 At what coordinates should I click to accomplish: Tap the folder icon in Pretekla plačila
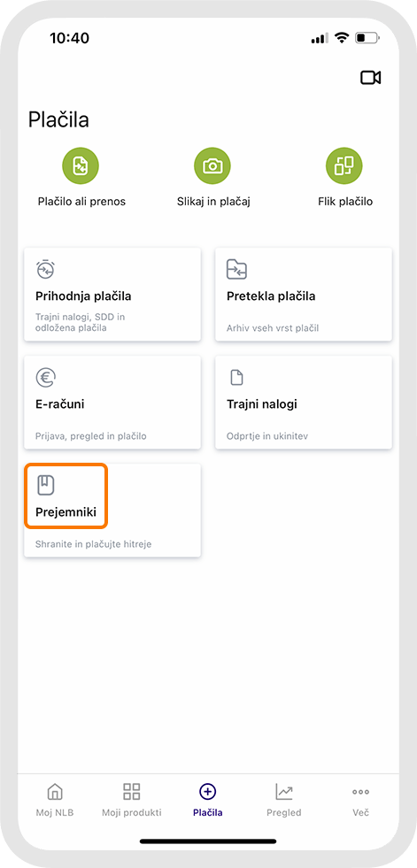(x=237, y=270)
